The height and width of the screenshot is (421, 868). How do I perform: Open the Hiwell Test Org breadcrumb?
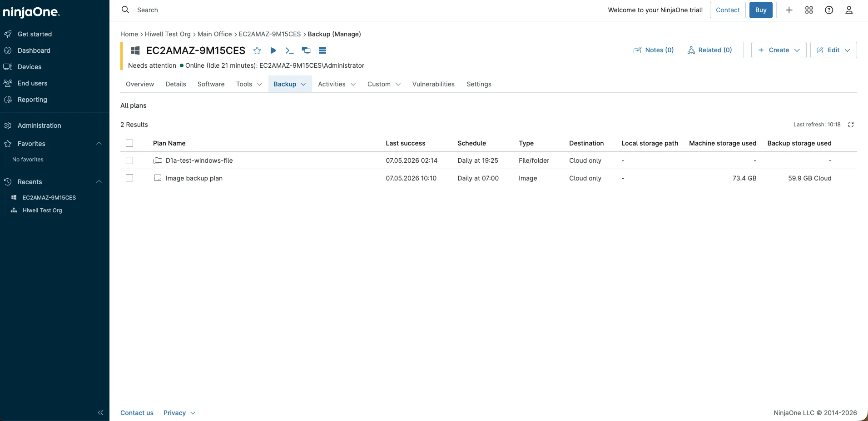click(168, 34)
